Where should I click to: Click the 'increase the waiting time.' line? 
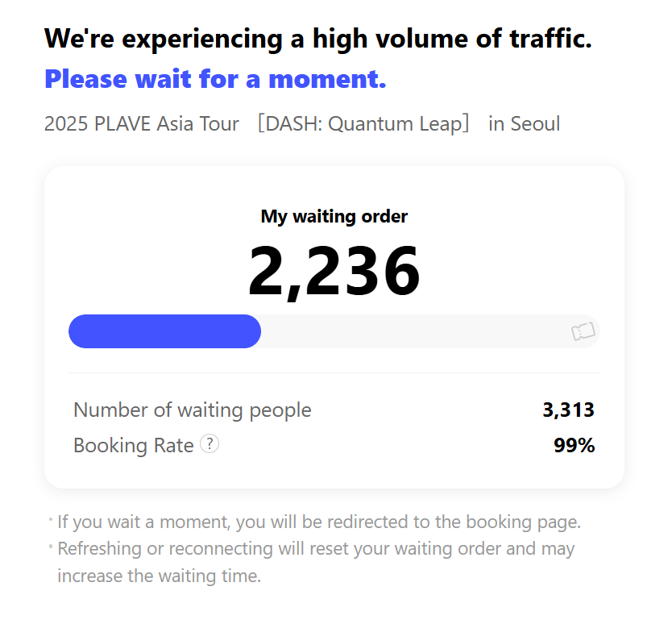(x=159, y=576)
